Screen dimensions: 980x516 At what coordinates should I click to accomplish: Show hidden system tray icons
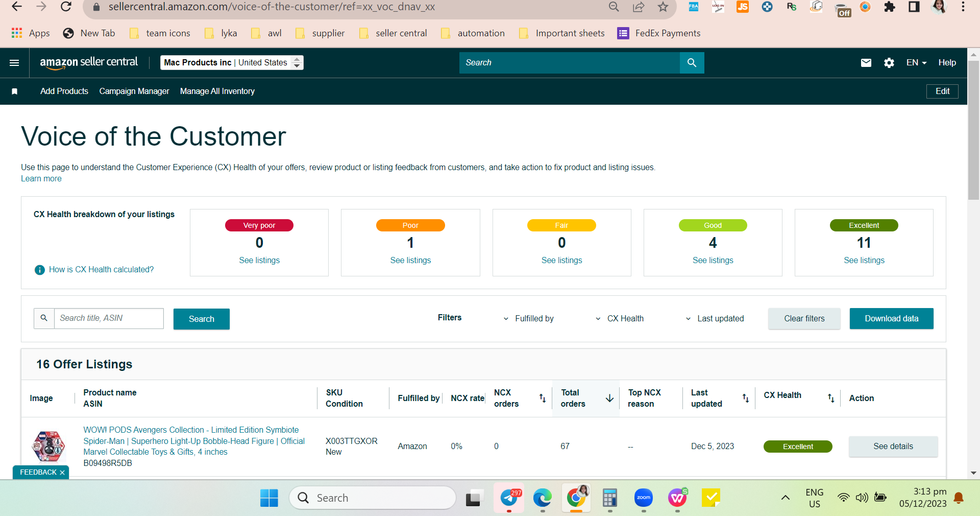(x=786, y=498)
